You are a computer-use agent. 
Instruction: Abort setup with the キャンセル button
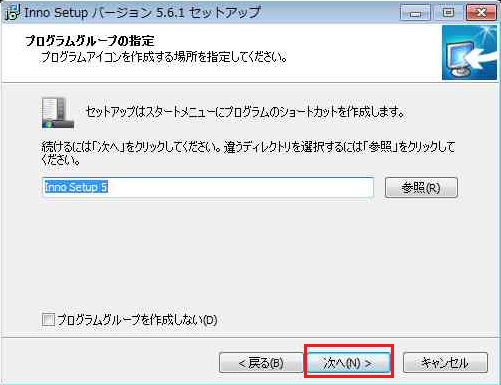tap(445, 363)
